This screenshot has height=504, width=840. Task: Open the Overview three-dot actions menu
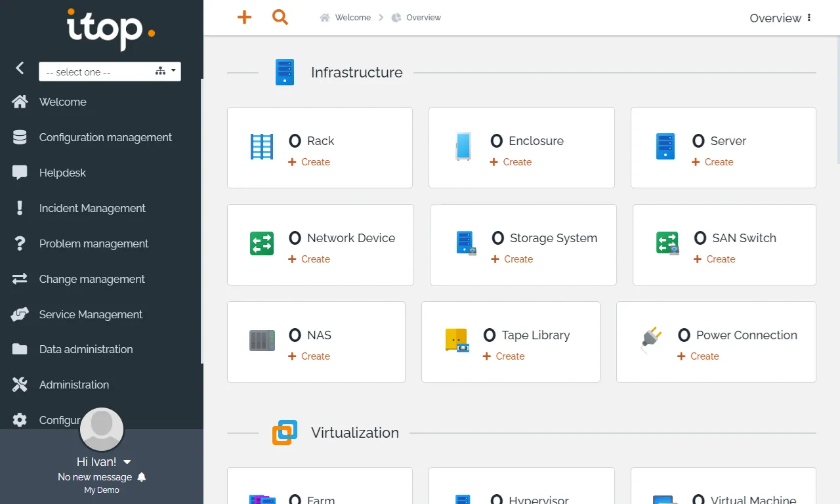(x=809, y=18)
